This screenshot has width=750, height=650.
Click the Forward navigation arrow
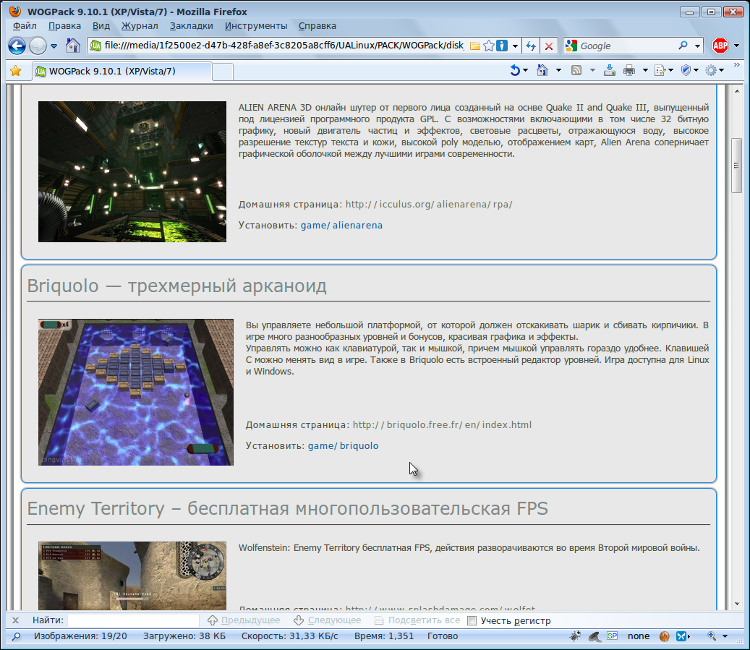pos(38,46)
